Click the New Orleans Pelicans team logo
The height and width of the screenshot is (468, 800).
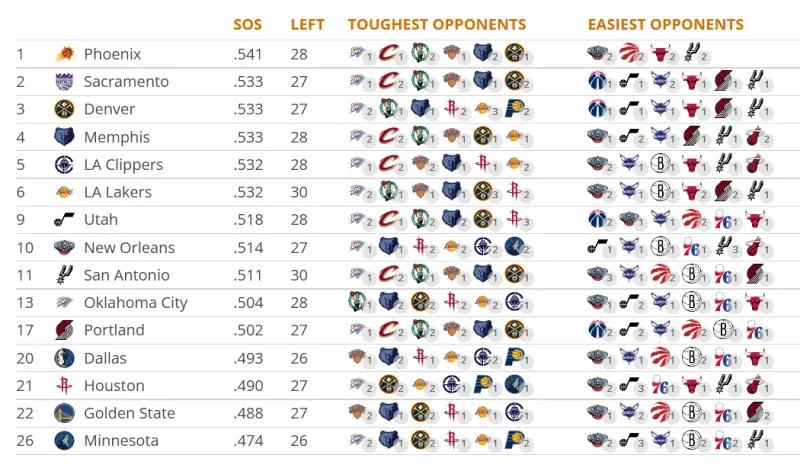click(x=64, y=248)
